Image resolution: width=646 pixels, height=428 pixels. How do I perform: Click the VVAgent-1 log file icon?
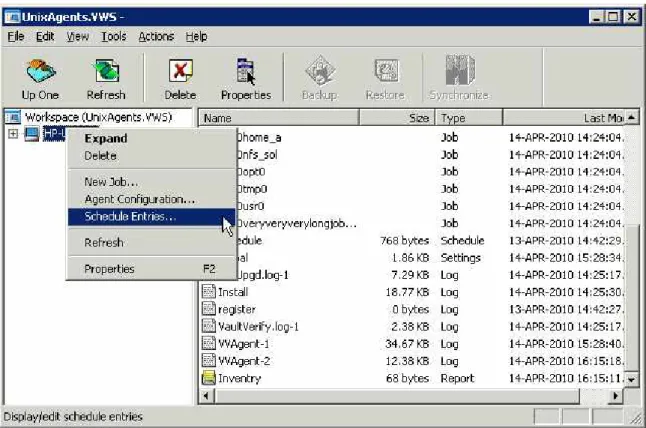point(208,344)
